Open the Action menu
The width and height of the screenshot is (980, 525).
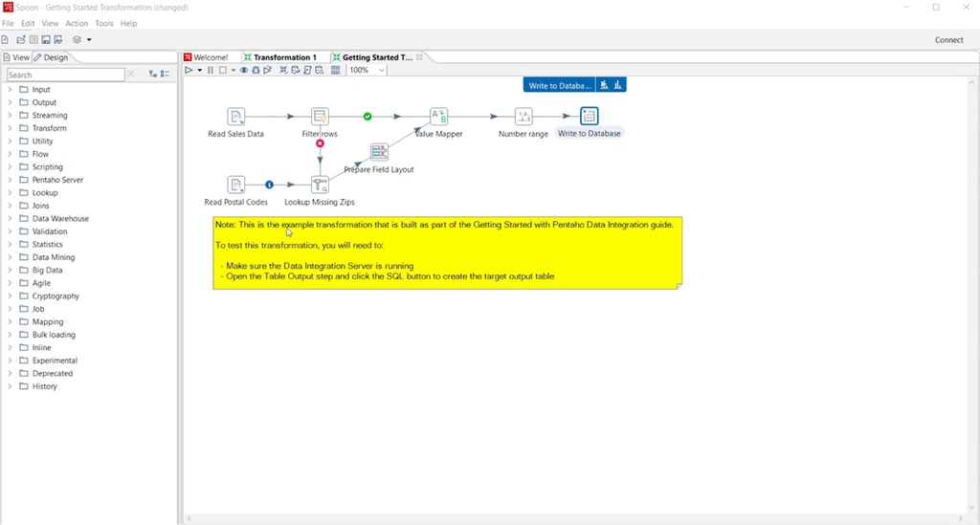[x=77, y=23]
